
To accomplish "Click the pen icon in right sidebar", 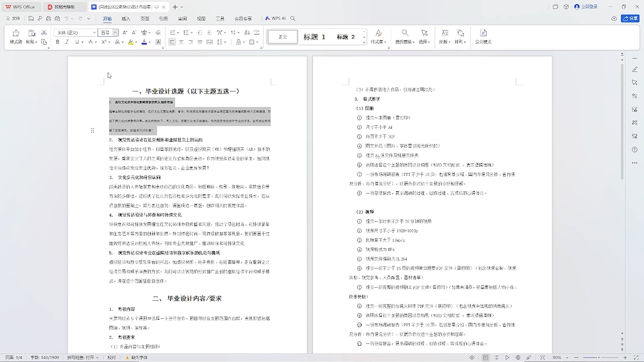I will click(635, 69).
